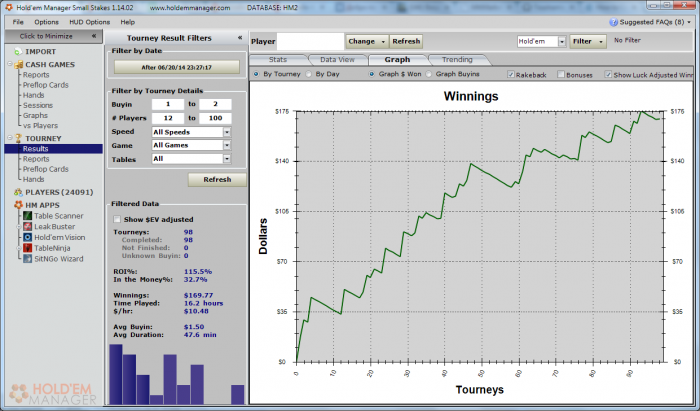
Task: Select Preflop Cards under Cash Games
Action: [46, 85]
